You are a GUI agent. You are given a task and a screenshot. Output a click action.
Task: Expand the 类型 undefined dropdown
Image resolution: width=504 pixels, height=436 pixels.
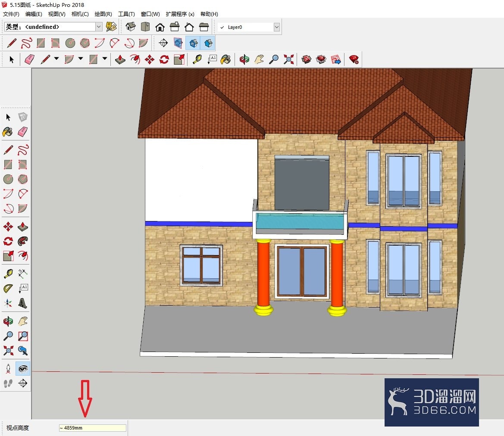coord(99,27)
